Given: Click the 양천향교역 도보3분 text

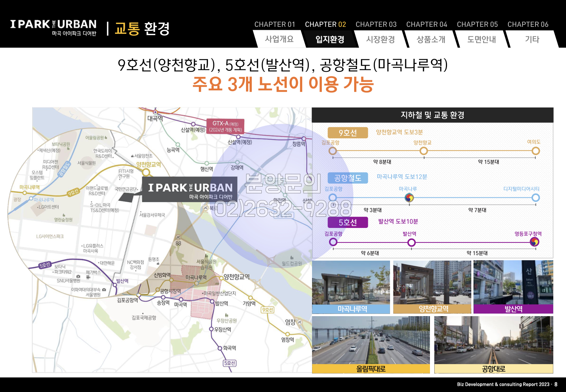Looking at the screenshot, I should [399, 132].
